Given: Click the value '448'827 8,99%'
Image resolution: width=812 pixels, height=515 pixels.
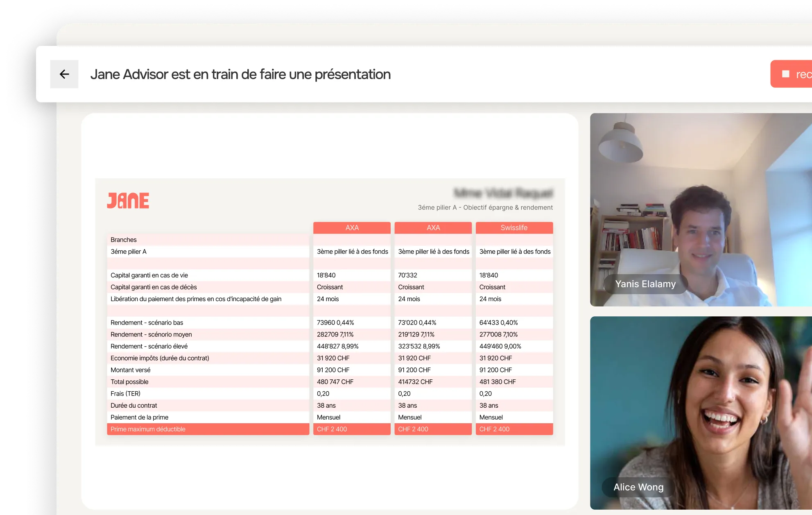Looking at the screenshot, I should point(337,347).
